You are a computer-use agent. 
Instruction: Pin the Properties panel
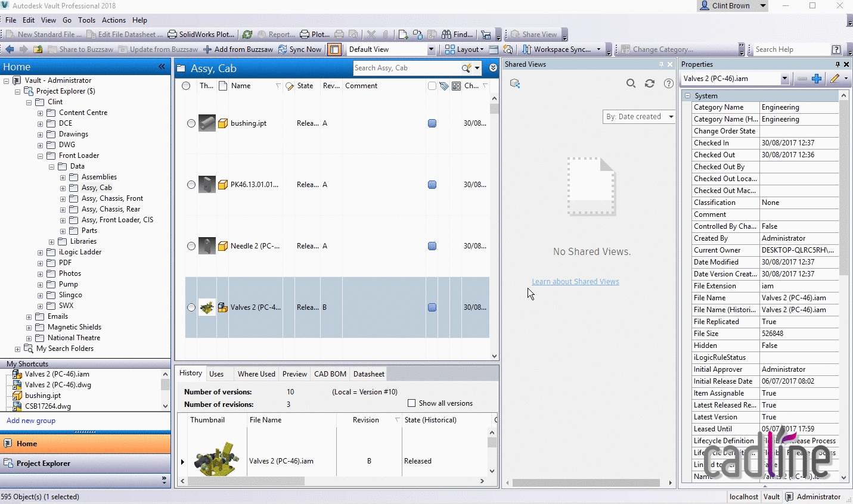tap(838, 64)
